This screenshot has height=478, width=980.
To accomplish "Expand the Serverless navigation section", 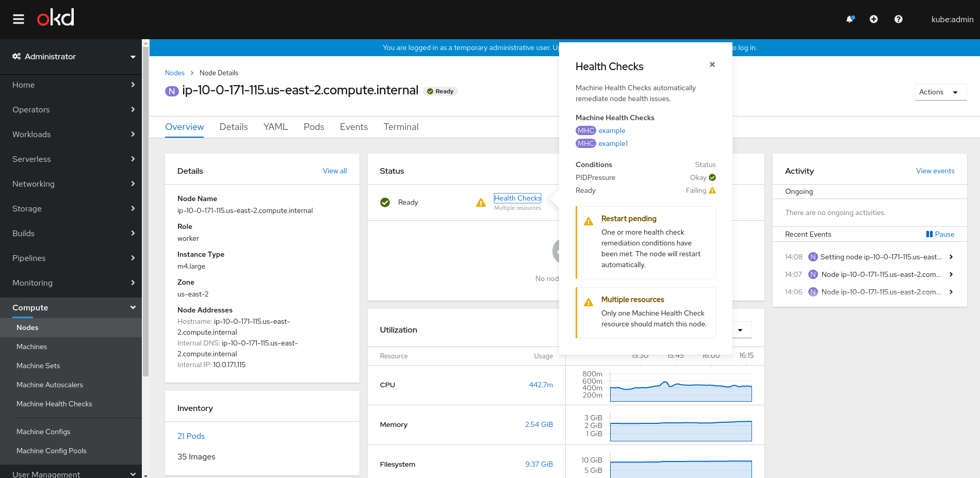I will 71,159.
